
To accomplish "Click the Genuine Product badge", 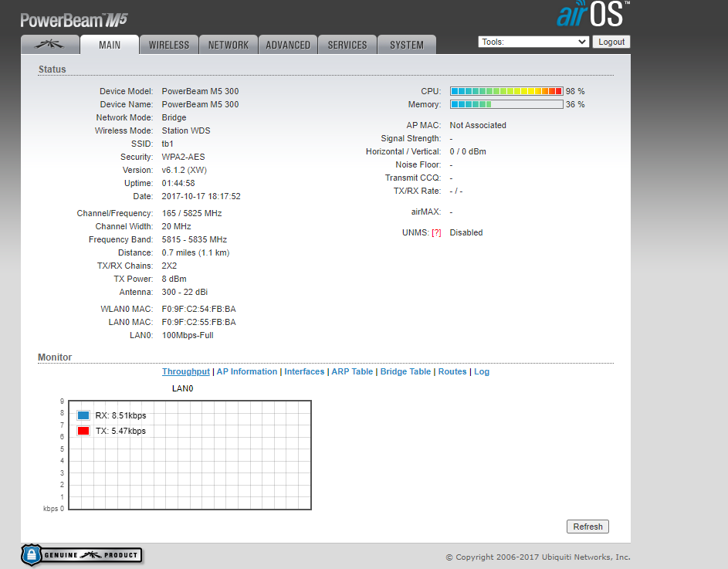I will pos(82,554).
